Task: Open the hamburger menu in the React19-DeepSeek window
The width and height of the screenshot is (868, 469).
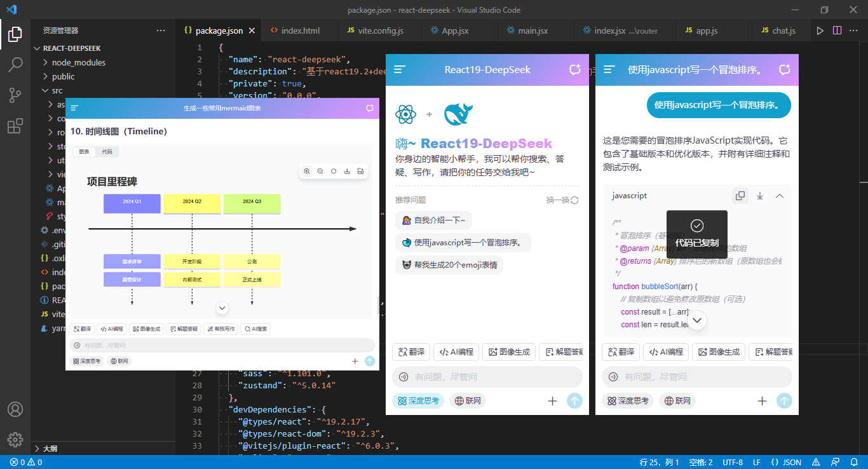Action: 400,70
